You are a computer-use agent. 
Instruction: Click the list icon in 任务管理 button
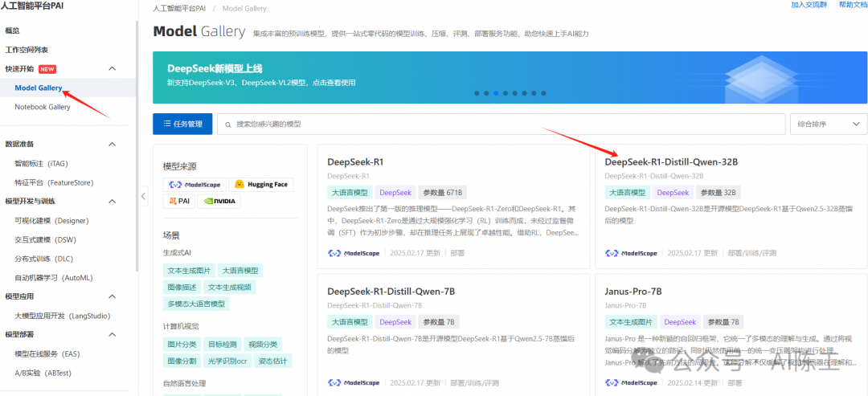click(x=166, y=124)
